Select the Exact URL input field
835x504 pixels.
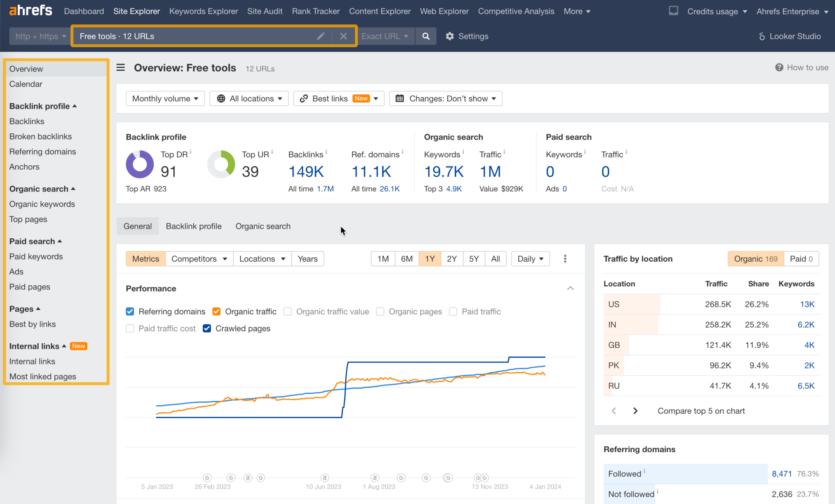(385, 36)
